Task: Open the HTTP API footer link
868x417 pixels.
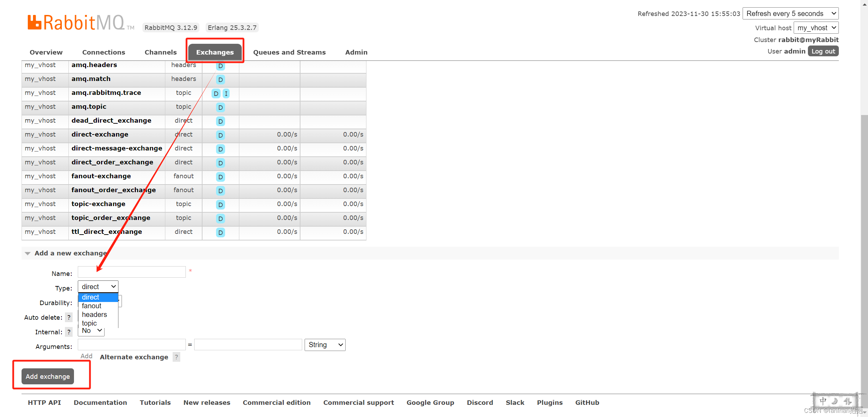Action: coord(44,402)
